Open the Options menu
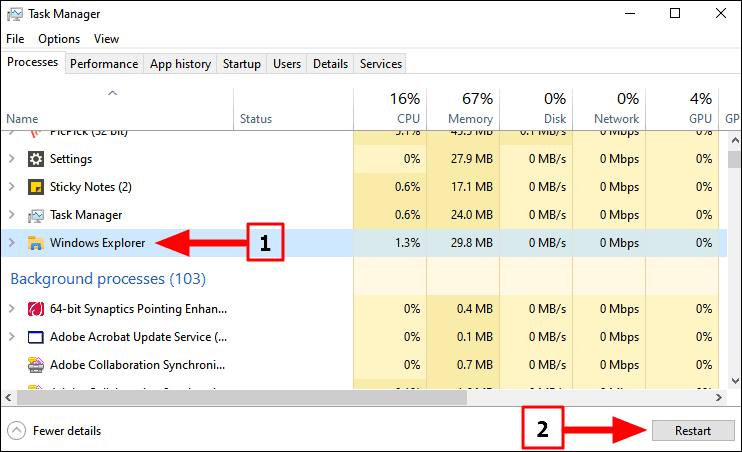This screenshot has height=452, width=742. 59,39
